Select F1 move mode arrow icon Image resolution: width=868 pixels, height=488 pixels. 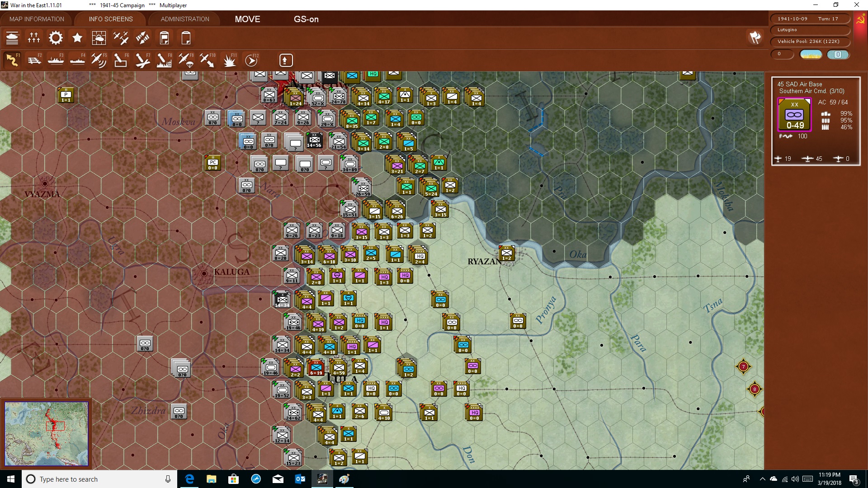point(12,60)
